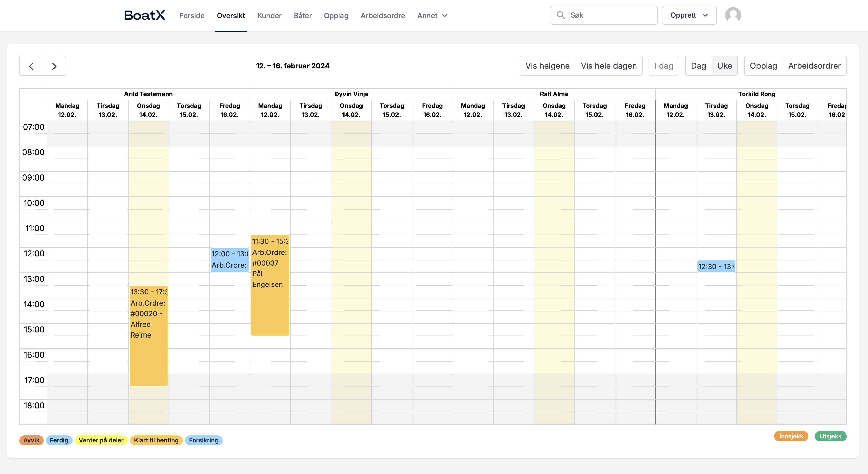Go to previous week arrow
The image size is (868, 474).
tap(31, 66)
